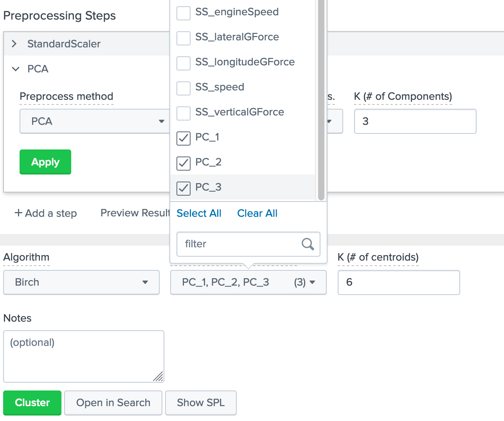Click the plus icon next to Add a step
504x421 pixels.
[x=18, y=213]
